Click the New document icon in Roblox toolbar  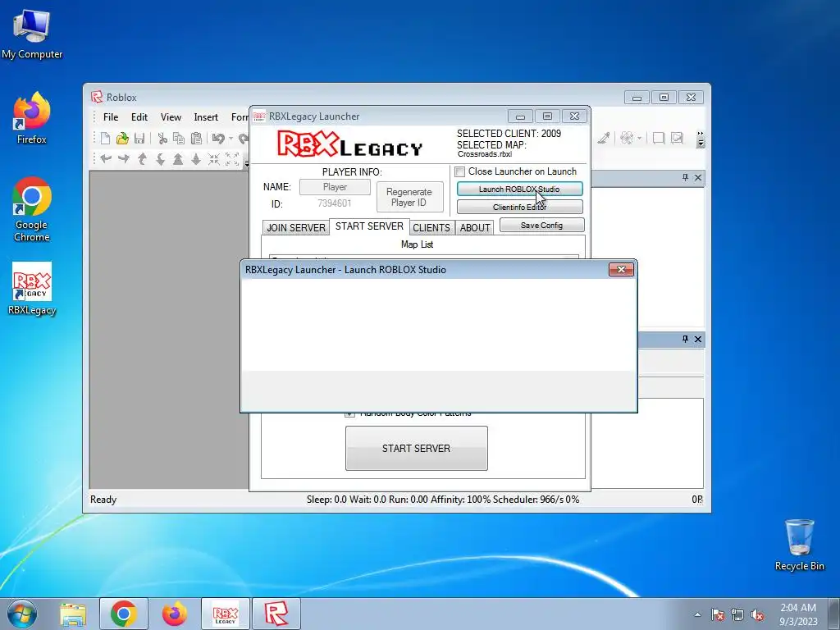click(106, 138)
